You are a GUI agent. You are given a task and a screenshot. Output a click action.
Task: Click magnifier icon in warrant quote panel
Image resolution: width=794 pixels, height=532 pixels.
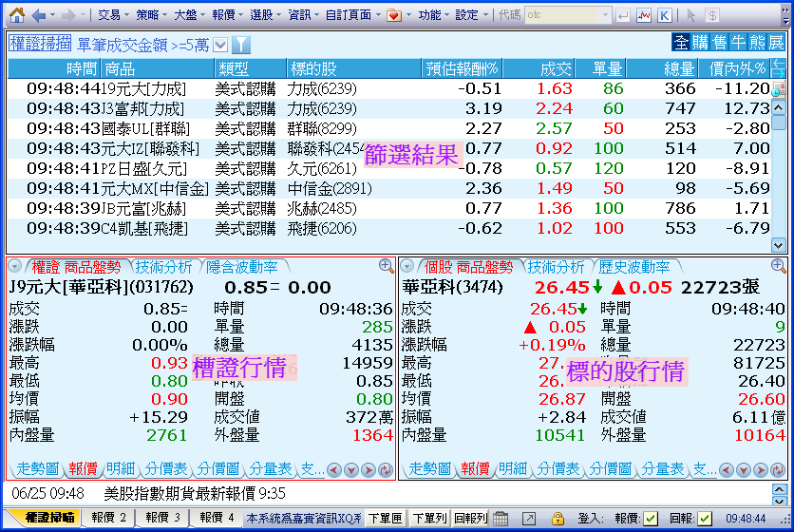387,266
